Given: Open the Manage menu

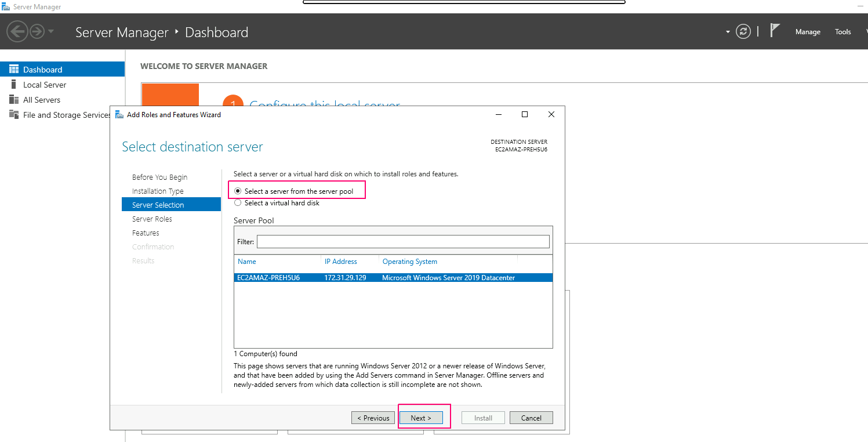Looking at the screenshot, I should (x=808, y=32).
